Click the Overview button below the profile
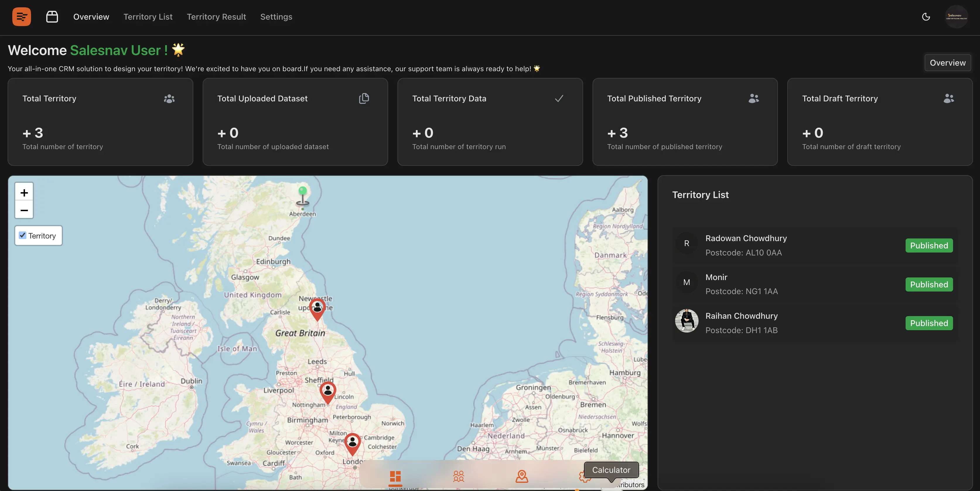Image resolution: width=980 pixels, height=491 pixels. [x=948, y=63]
